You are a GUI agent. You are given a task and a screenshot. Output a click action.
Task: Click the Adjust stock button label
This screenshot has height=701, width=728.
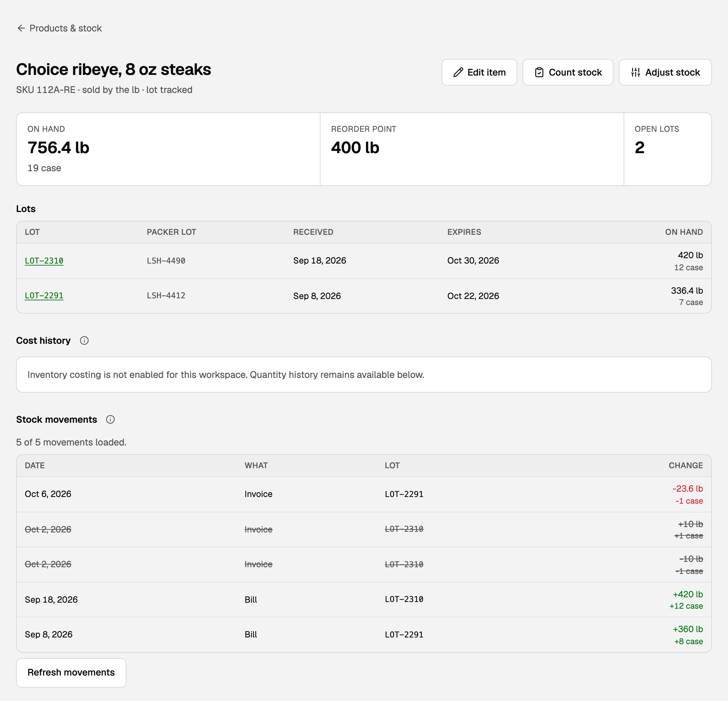click(x=673, y=72)
